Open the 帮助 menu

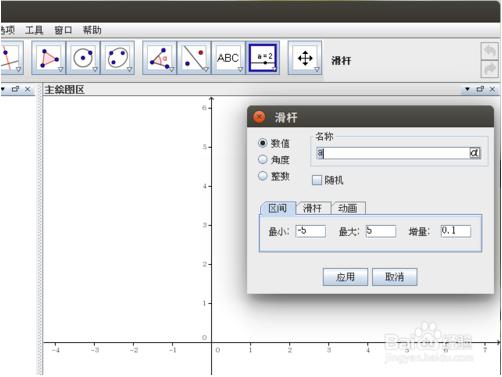pos(92,30)
